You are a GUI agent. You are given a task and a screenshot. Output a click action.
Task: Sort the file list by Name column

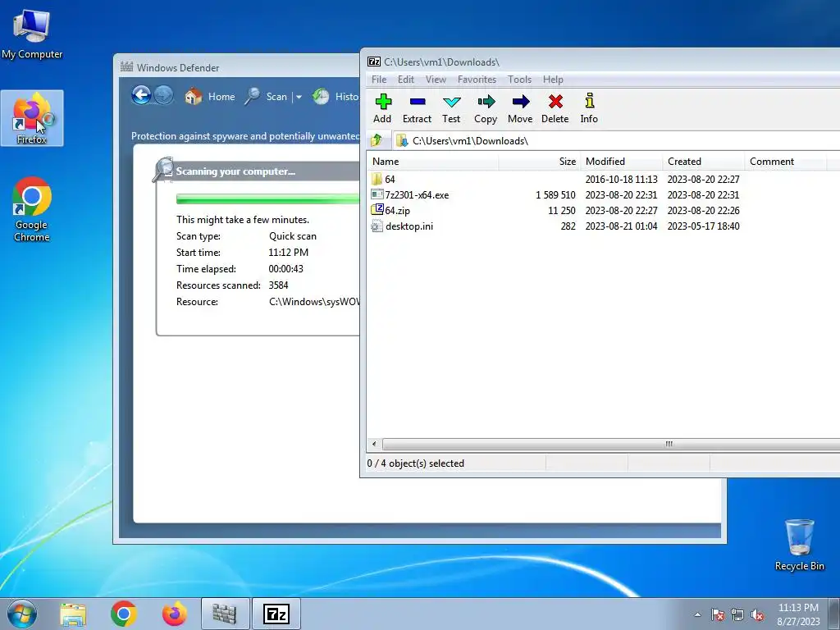pyautogui.click(x=433, y=162)
